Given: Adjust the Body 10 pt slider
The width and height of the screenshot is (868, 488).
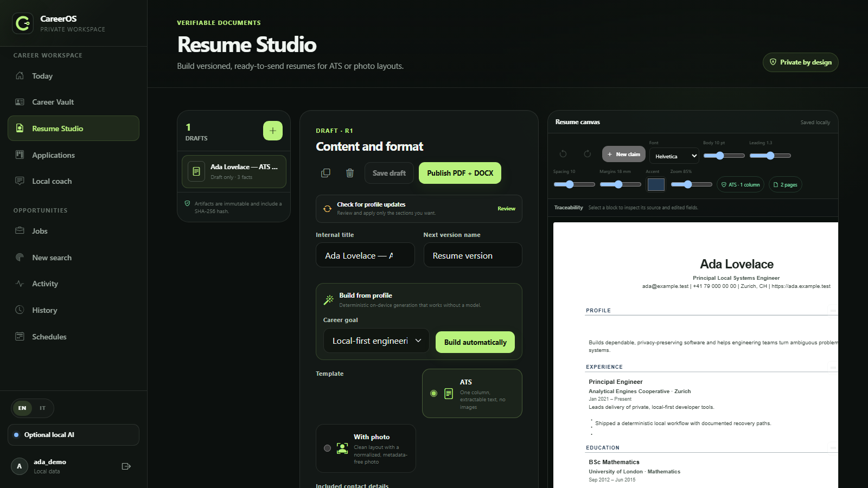Looking at the screenshot, I should pos(724,156).
